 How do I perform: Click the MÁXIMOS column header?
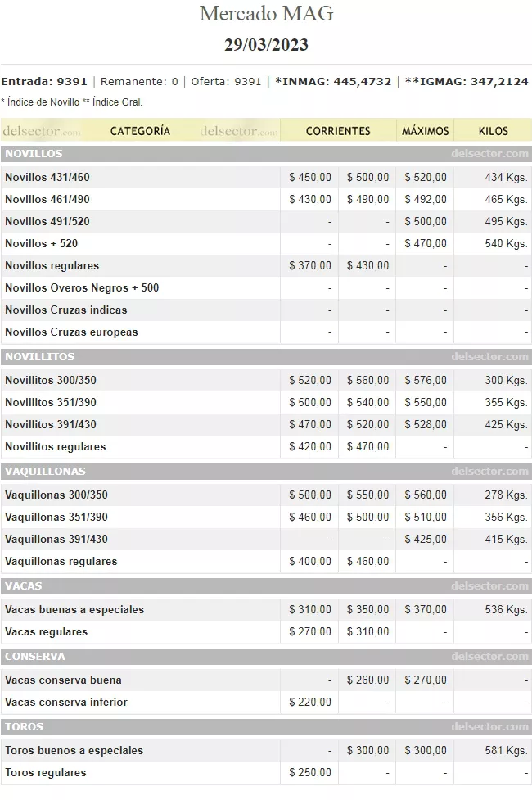425,131
